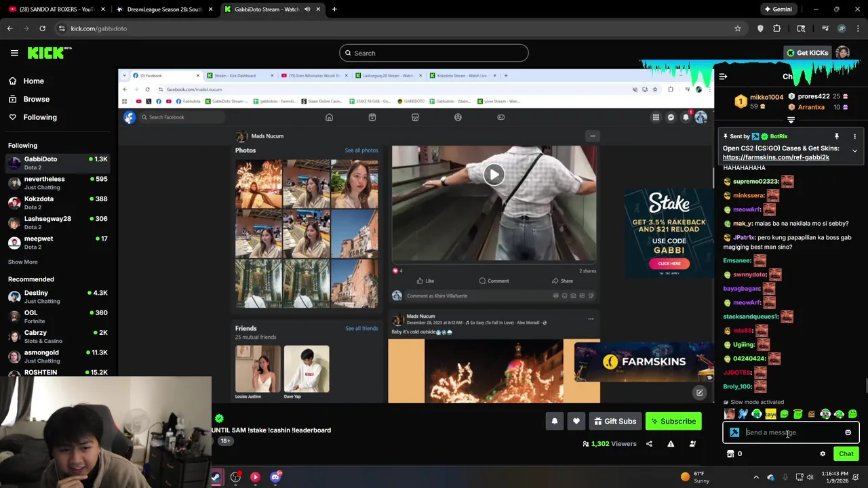Open Gift Subs dialog
The height and width of the screenshot is (488, 868).
(615, 422)
